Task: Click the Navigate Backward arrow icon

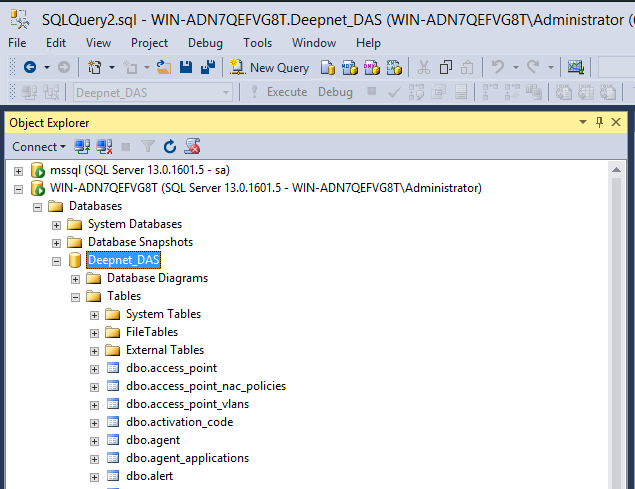Action: 30,67
